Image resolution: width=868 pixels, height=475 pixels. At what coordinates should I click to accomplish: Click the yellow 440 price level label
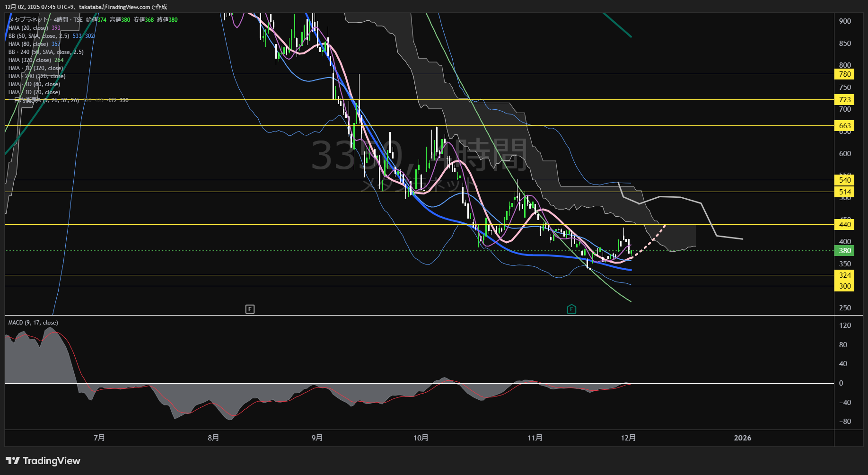point(845,225)
